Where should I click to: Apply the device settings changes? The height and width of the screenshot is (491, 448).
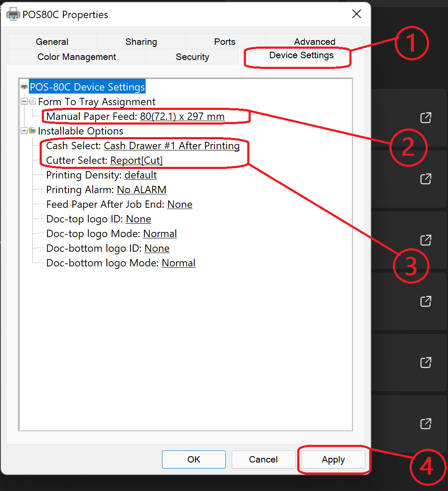(x=333, y=460)
